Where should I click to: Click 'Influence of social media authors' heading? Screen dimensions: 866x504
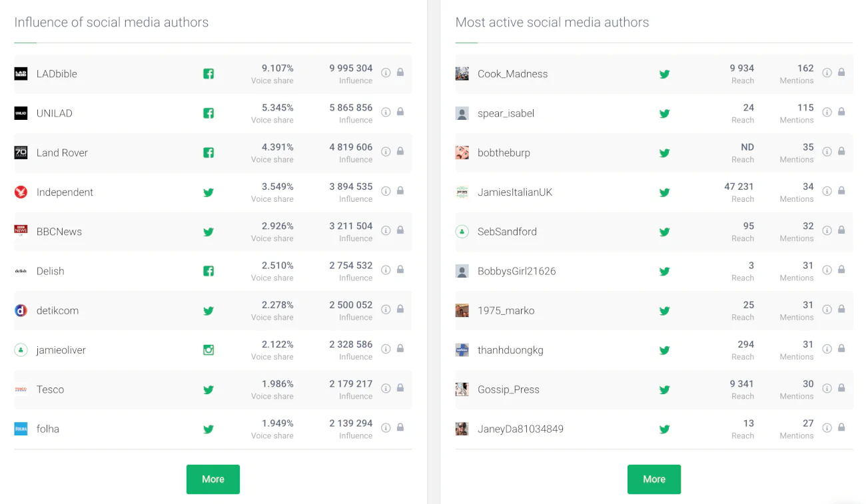point(111,23)
